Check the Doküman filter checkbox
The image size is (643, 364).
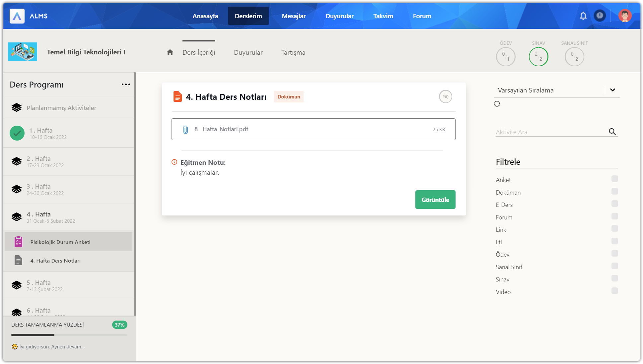pyautogui.click(x=614, y=192)
